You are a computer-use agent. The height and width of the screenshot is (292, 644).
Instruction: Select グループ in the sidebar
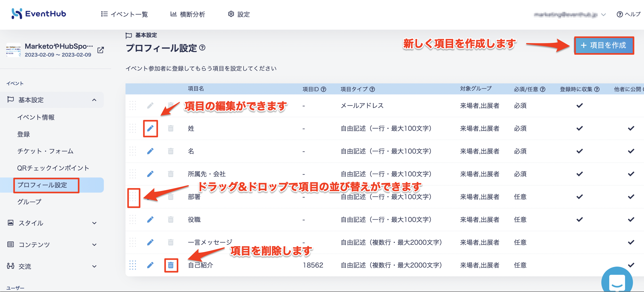pos(29,202)
